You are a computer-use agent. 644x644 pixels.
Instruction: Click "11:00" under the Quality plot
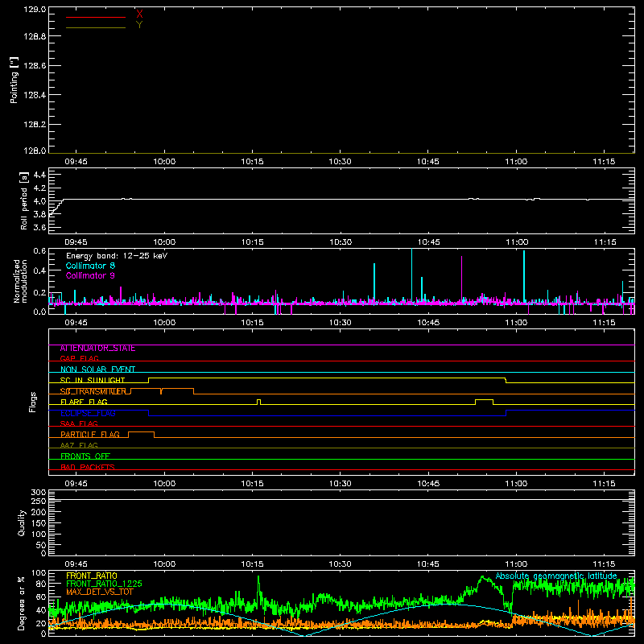[516, 564]
